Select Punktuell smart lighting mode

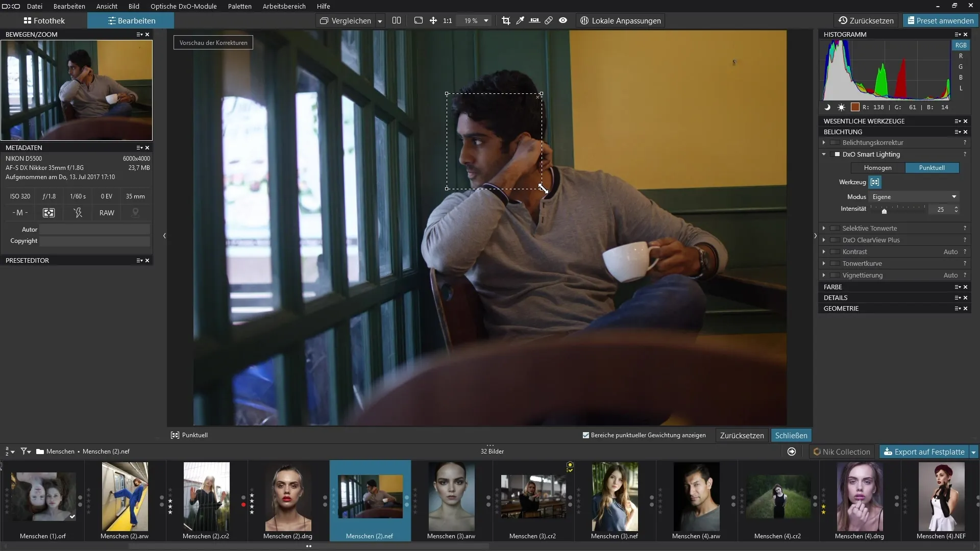(x=932, y=168)
